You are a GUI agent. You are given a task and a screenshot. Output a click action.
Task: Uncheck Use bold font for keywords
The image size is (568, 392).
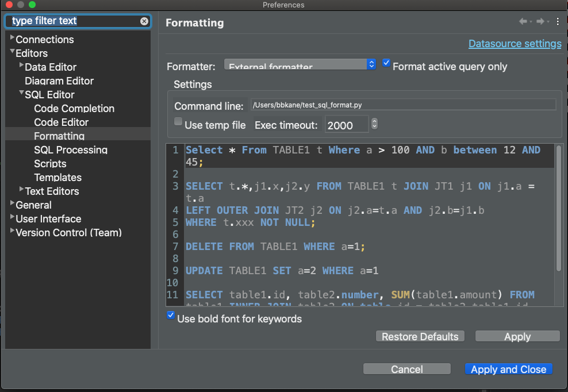pos(170,315)
